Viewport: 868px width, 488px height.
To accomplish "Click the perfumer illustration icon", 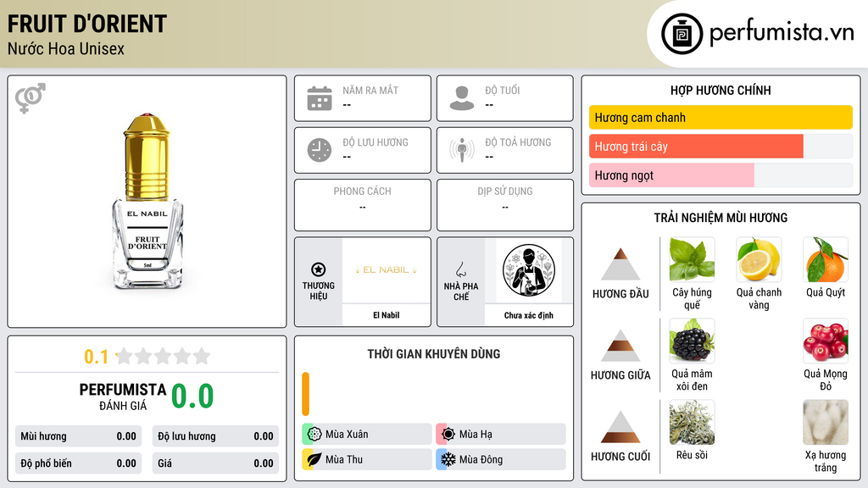I will click(x=529, y=270).
